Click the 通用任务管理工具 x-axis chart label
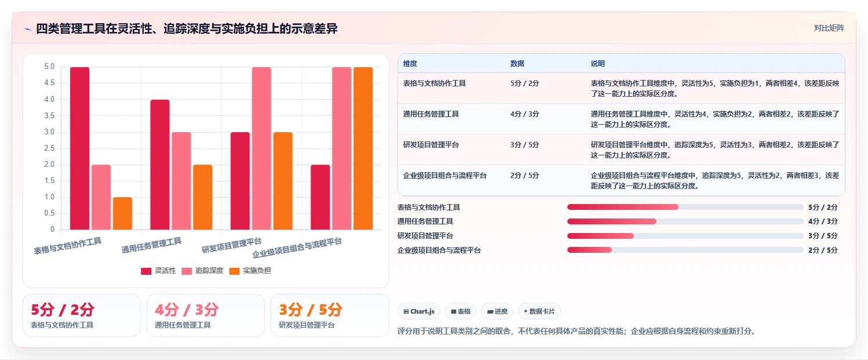Image resolution: width=868 pixels, height=360 pixels. pos(152,245)
